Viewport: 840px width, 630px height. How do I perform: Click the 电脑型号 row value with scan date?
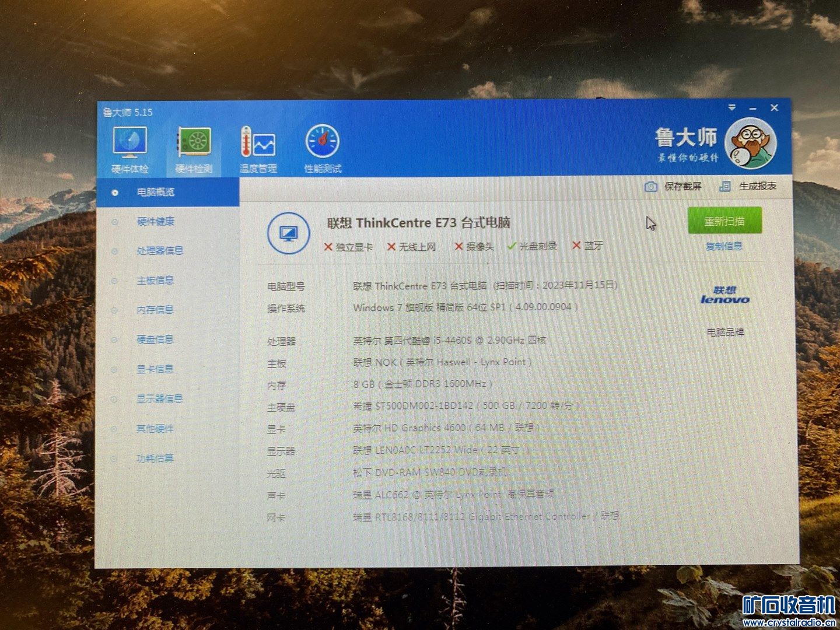point(485,286)
